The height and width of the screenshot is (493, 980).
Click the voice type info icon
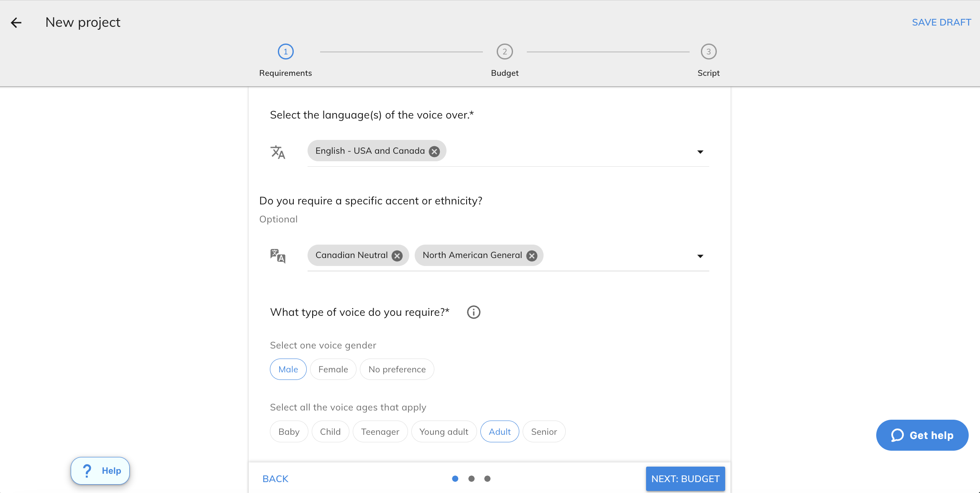pos(473,312)
